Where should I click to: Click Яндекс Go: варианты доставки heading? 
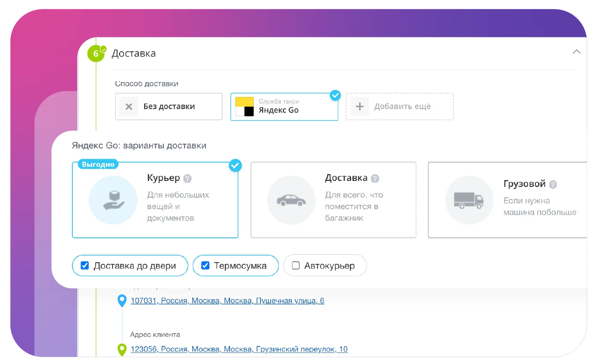pyautogui.click(x=139, y=145)
